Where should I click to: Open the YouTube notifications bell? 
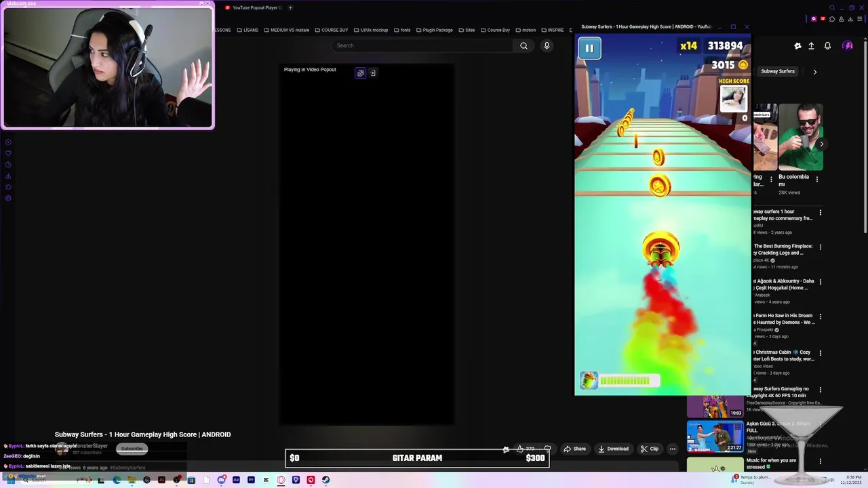[827, 45]
